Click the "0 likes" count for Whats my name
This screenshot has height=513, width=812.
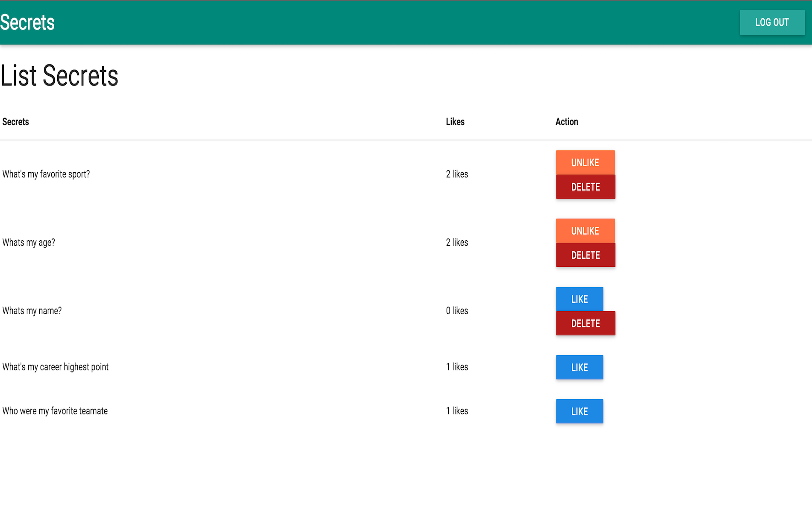tap(457, 311)
